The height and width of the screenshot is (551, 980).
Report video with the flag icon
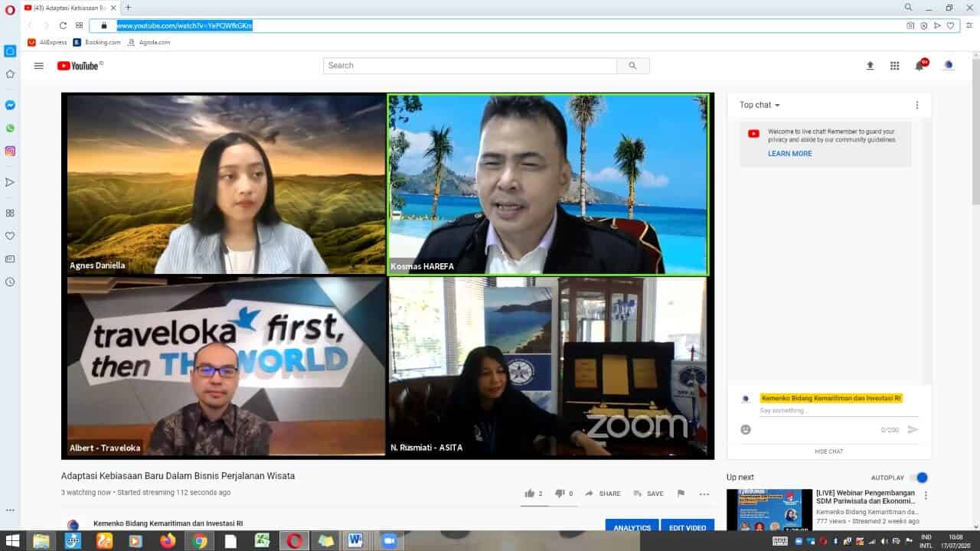point(681,494)
